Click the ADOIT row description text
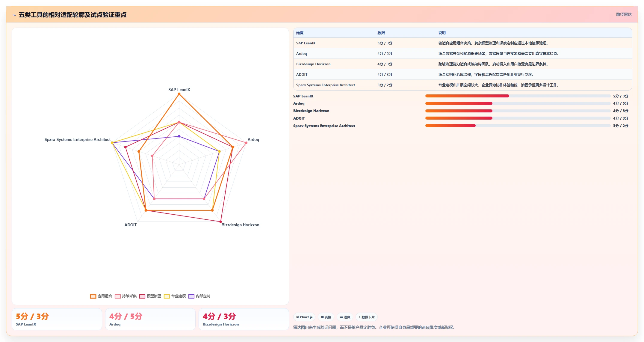 tap(487, 75)
